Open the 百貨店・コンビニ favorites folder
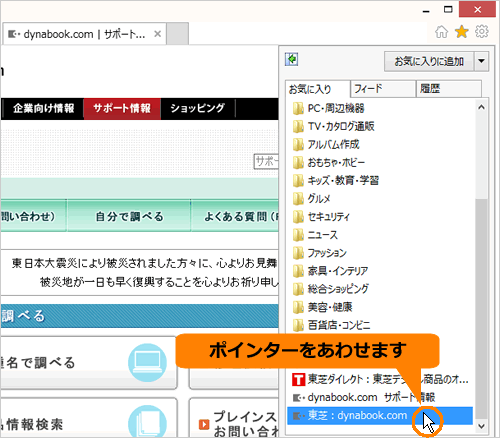 point(331,325)
